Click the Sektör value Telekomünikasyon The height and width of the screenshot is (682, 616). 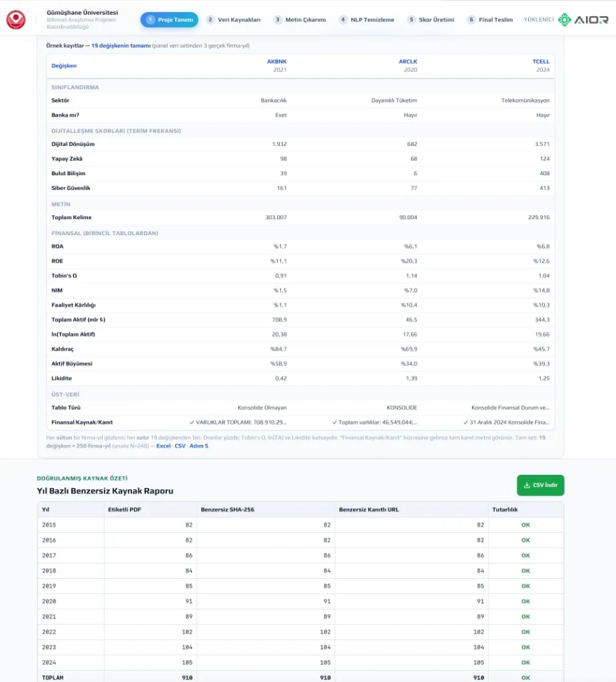coord(525,101)
